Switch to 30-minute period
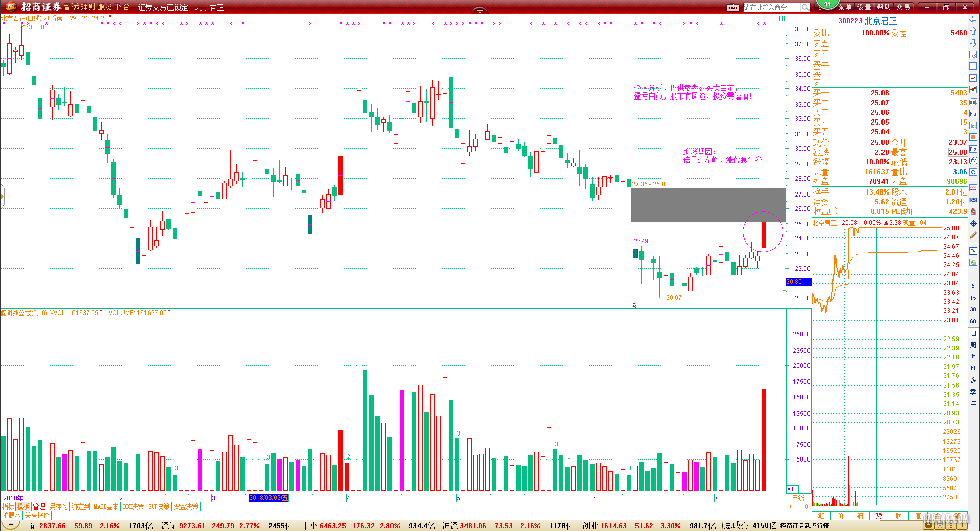The width and height of the screenshot is (980, 531). (x=973, y=310)
